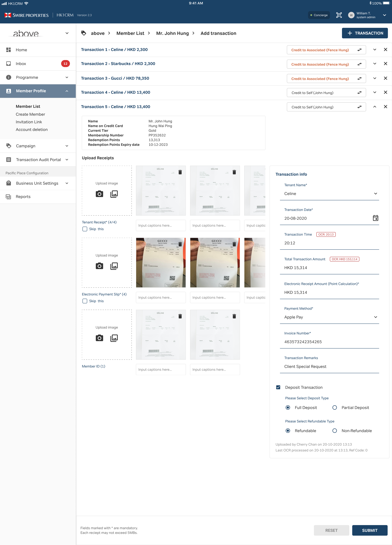Viewport: 392px width, 545px height.
Task: Click the Electronic Receipt Amount field
Action: [329, 292]
